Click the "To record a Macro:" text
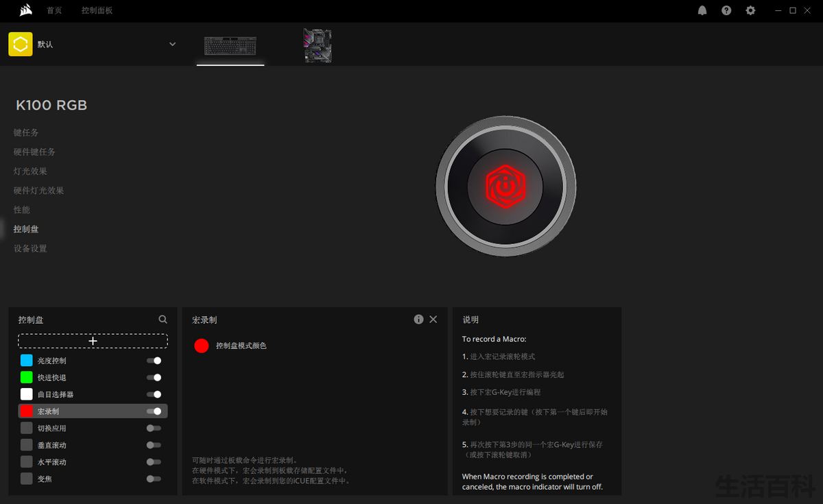Viewport: 823px width, 504px height. (494, 339)
